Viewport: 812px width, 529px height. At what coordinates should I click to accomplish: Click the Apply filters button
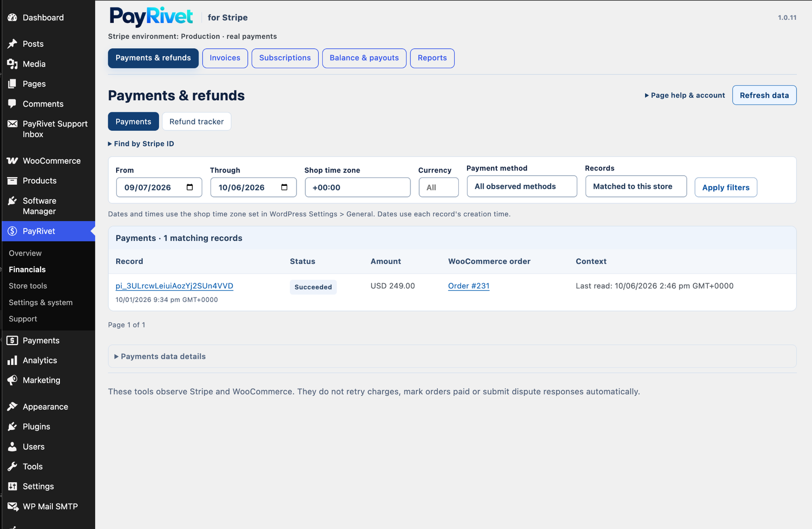pos(726,187)
